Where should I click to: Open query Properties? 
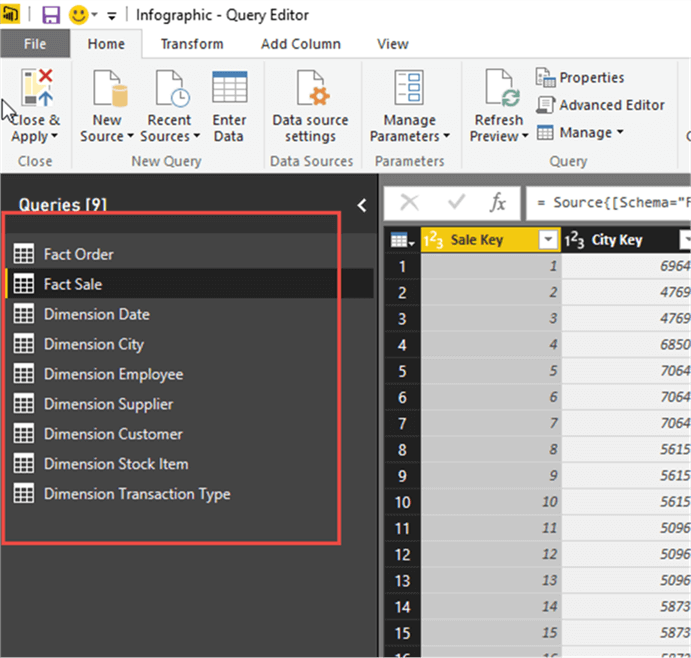point(580,78)
